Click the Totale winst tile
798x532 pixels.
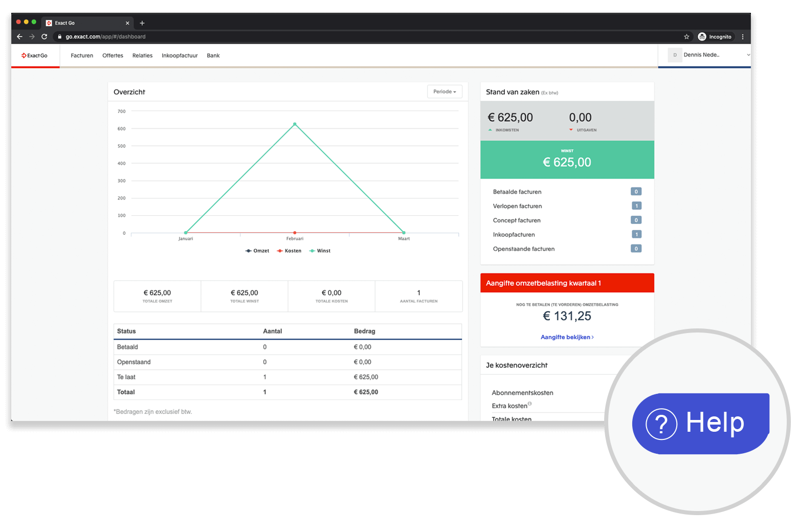(x=245, y=296)
